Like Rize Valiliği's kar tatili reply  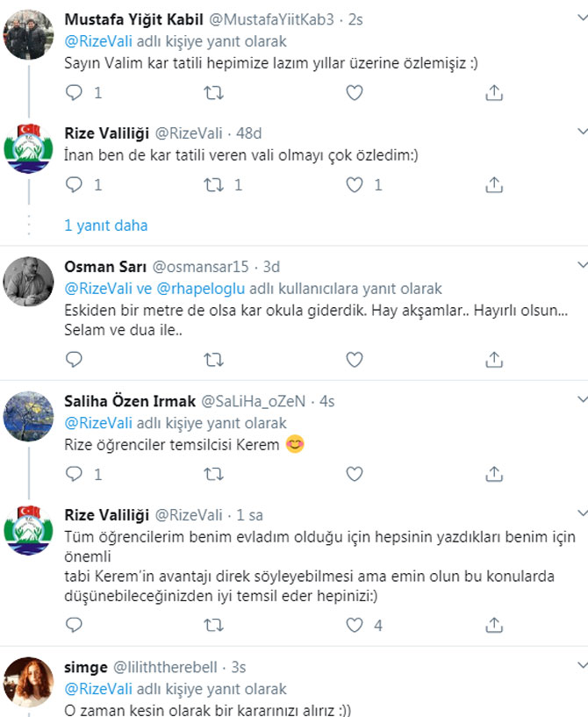(354, 184)
